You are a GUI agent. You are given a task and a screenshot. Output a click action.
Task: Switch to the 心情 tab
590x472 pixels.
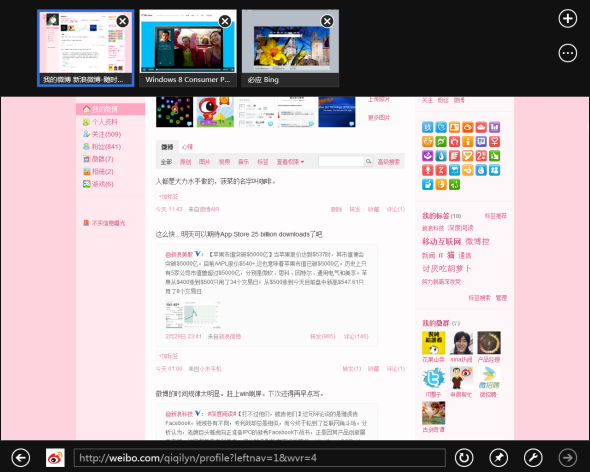pos(187,147)
